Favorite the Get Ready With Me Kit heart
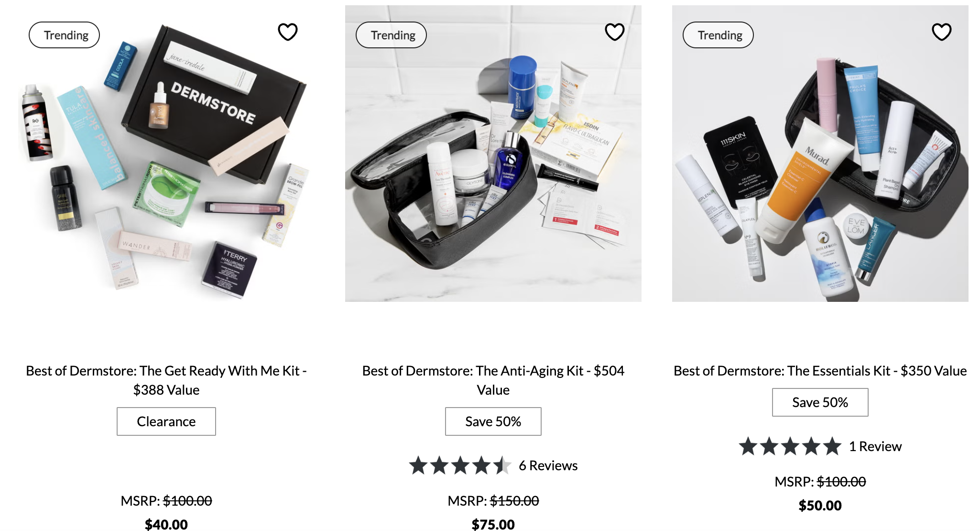The height and width of the screenshot is (531, 980). click(288, 32)
